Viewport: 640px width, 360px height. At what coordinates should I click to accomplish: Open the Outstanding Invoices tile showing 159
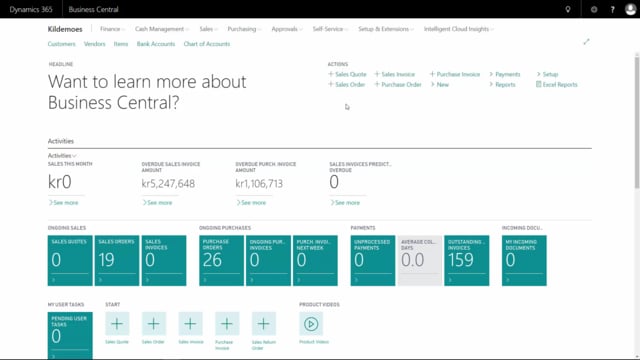[x=467, y=260]
